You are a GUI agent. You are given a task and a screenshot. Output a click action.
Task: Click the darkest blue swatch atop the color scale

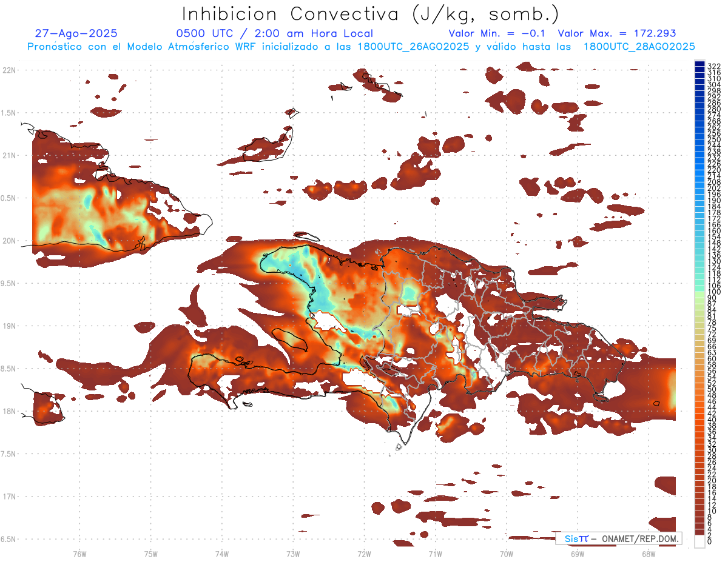pyautogui.click(x=700, y=64)
